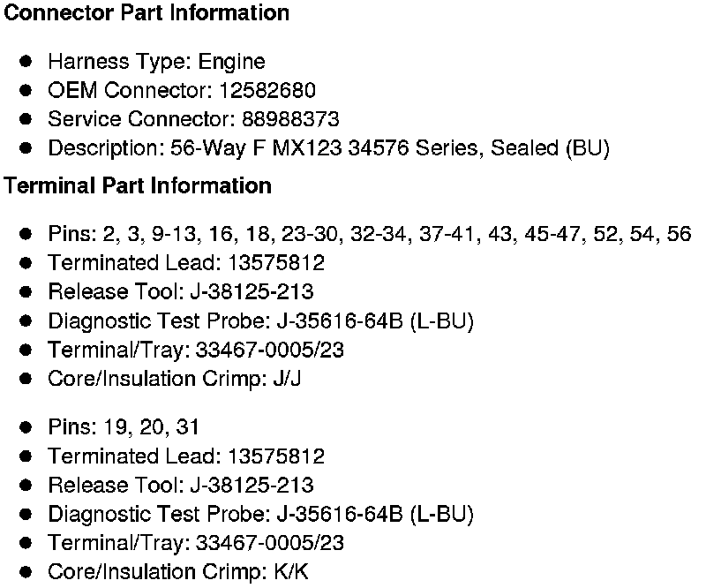Select the Pins: 19, 20, 31 line
This screenshot has width=706, height=588.
pos(124,427)
